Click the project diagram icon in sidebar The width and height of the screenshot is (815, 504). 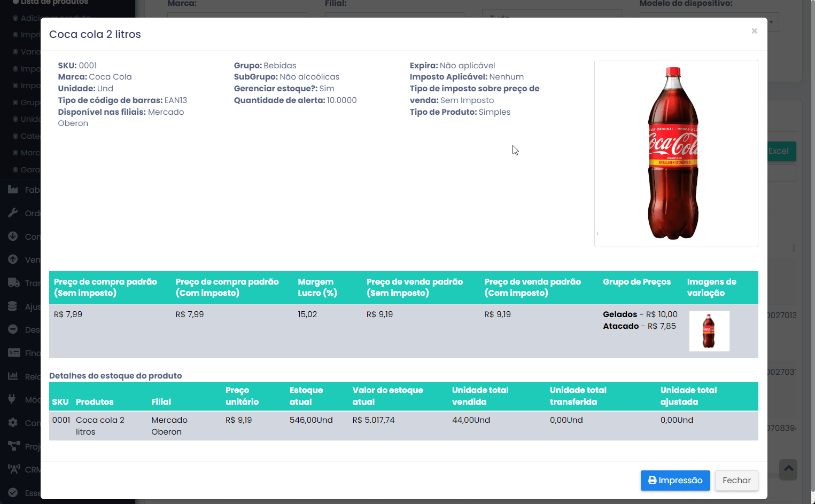point(14,446)
